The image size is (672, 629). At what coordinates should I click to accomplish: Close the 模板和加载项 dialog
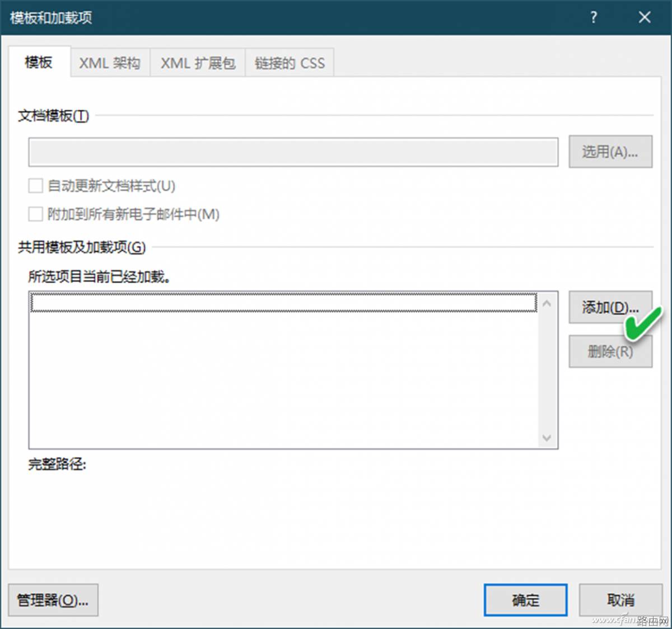pos(645,17)
